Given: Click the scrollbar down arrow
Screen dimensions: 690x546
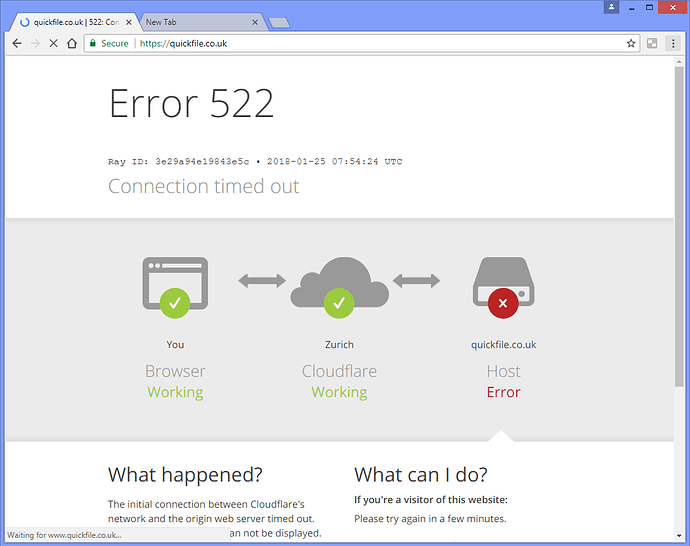Looking at the screenshot, I should 679,535.
